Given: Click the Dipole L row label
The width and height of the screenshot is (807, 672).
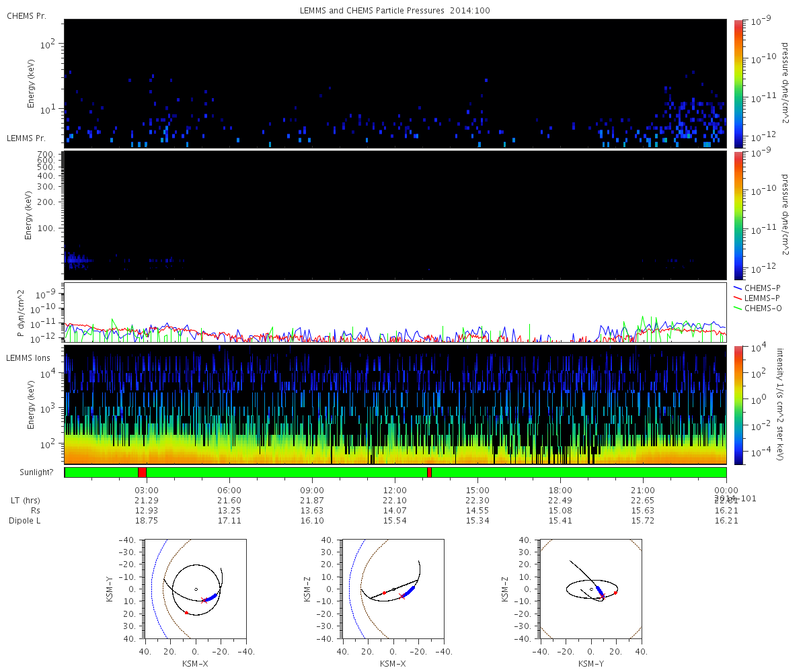Looking at the screenshot, I should pyautogui.click(x=27, y=521).
